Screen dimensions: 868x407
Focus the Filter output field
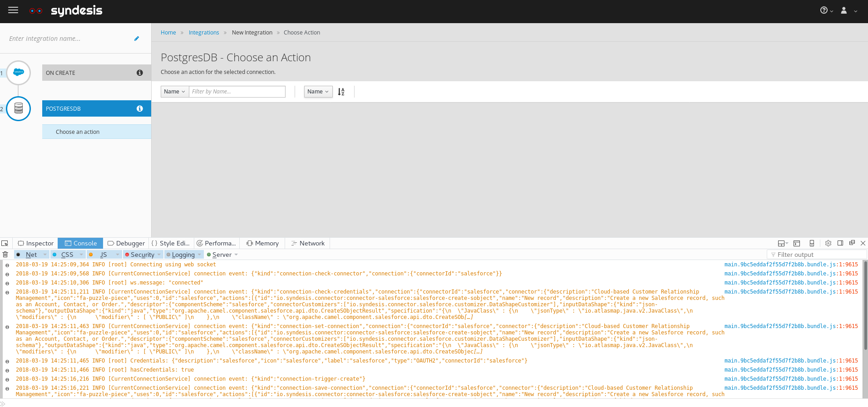[x=817, y=255]
